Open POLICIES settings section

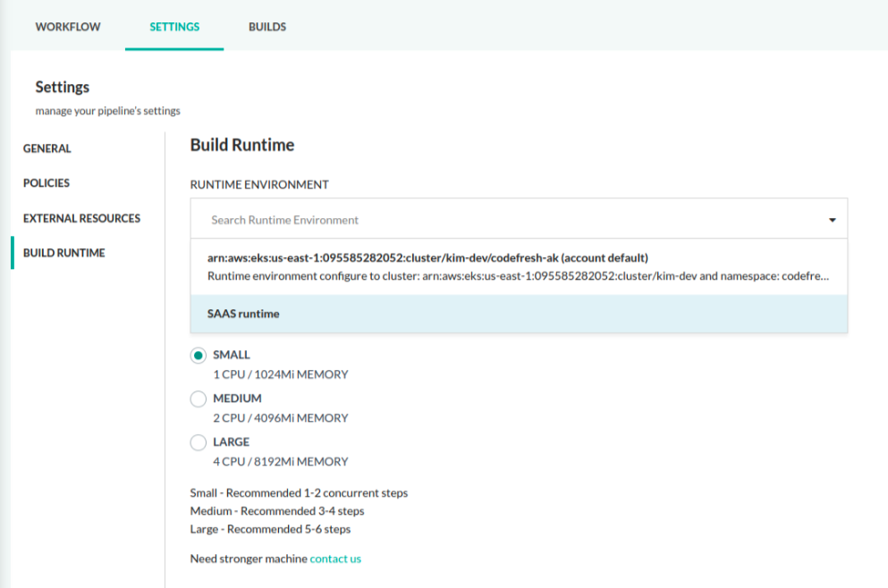tap(47, 183)
